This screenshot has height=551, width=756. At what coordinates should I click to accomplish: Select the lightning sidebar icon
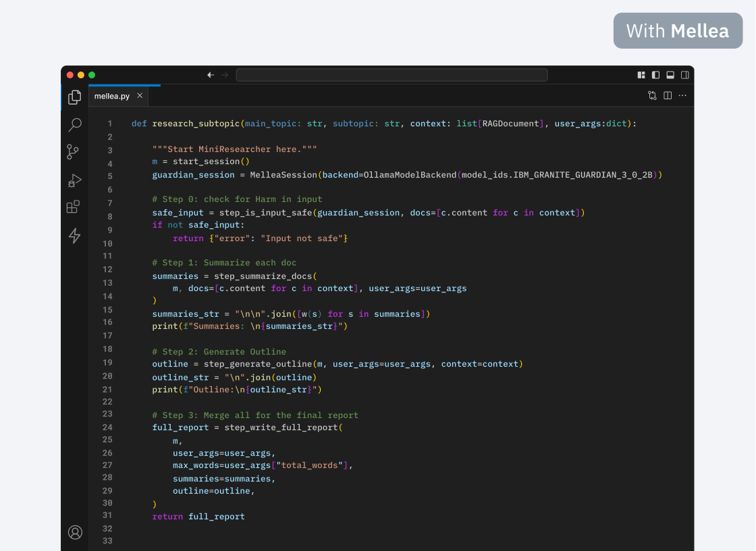click(x=74, y=235)
